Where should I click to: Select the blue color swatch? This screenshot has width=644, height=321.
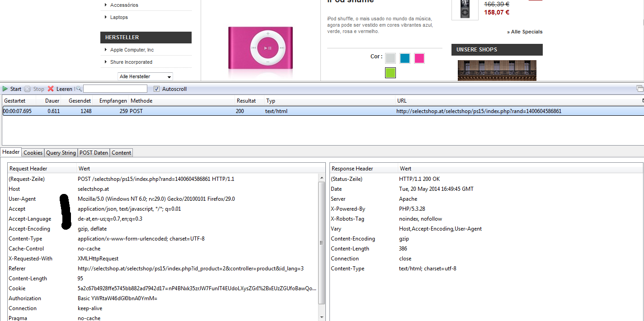405,58
